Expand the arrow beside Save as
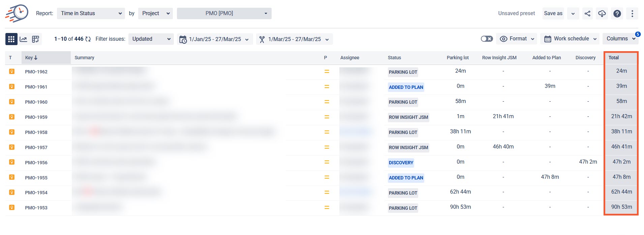This screenshot has height=235, width=644. 573,13
